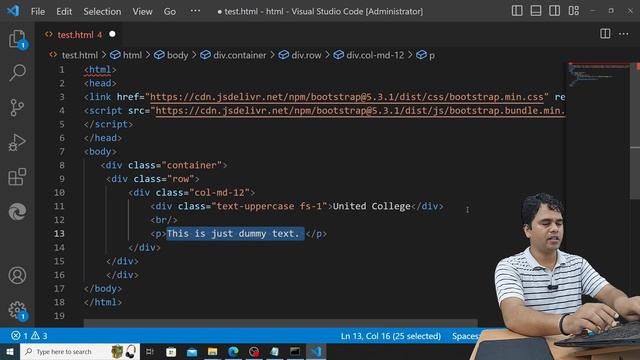Open the Accounts menu icon
This screenshot has height=360, width=640.
click(x=17, y=276)
